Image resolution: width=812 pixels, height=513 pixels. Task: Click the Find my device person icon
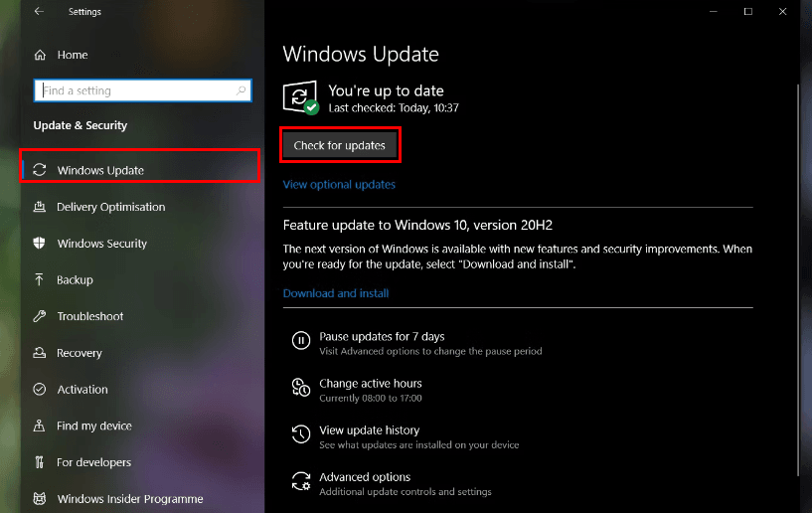coord(40,426)
